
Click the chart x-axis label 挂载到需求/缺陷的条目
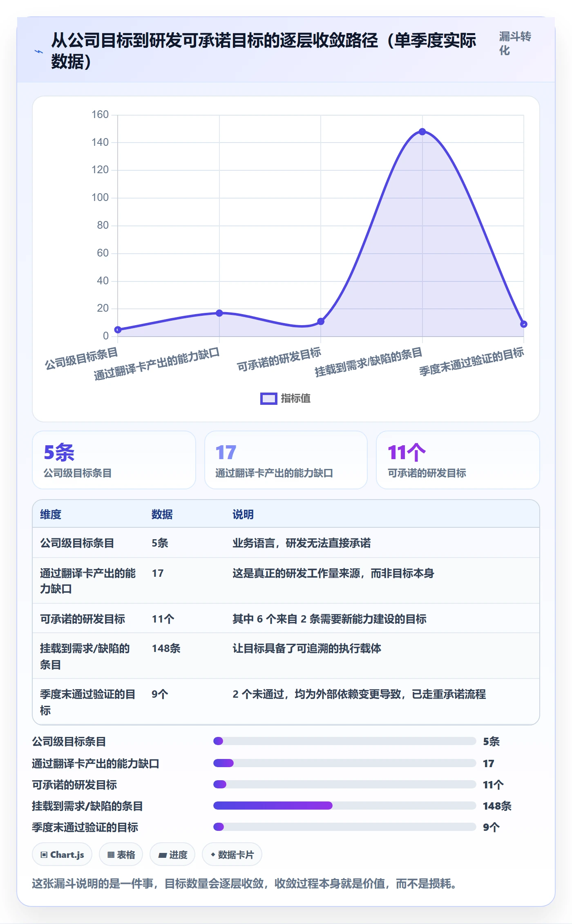[x=368, y=362]
